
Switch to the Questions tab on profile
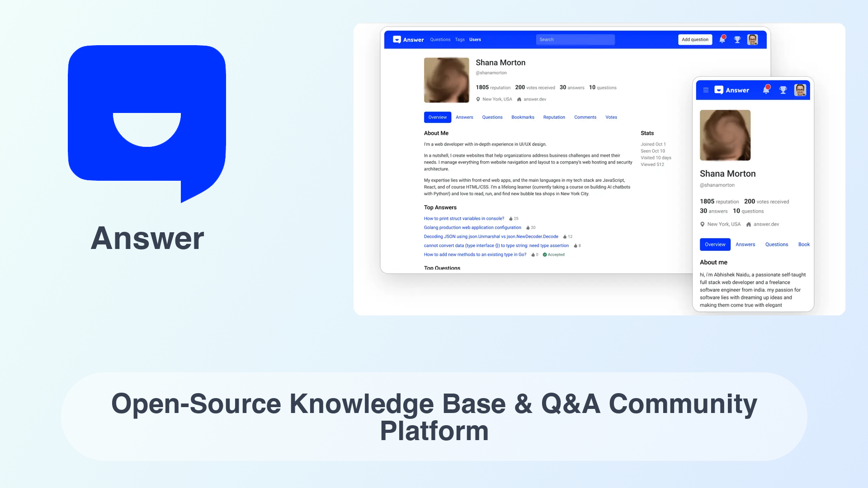click(x=492, y=117)
